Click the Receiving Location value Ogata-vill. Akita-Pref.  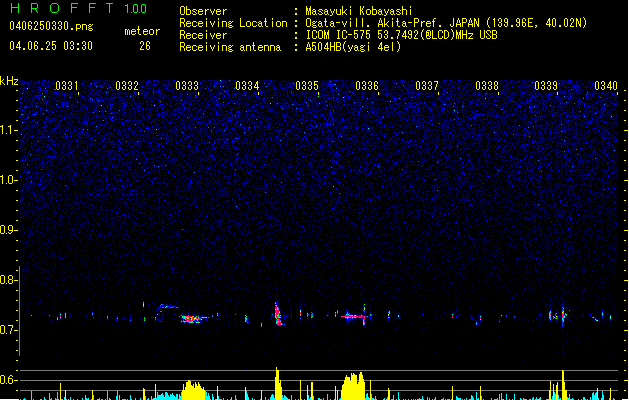[x=375, y=23]
